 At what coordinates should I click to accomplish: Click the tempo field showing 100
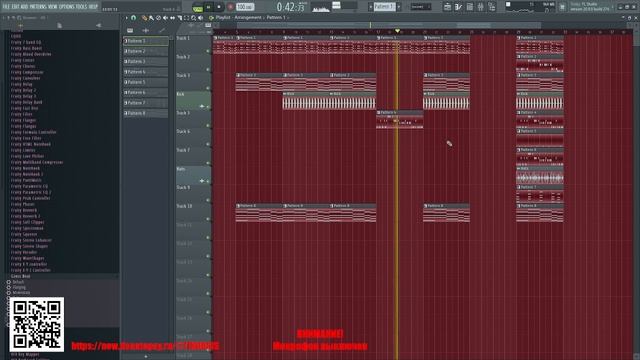pos(245,7)
